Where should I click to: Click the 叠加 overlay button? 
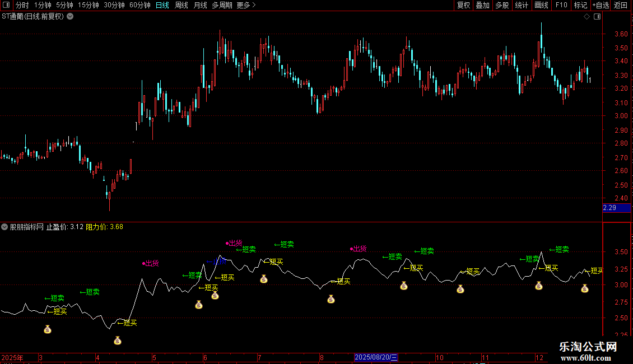click(x=483, y=5)
